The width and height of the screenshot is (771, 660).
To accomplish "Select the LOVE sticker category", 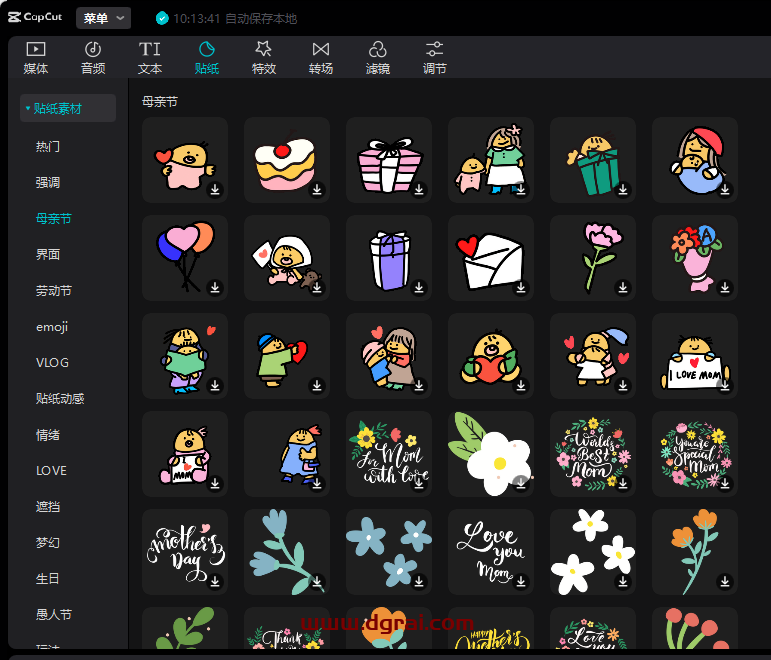I will click(x=52, y=471).
